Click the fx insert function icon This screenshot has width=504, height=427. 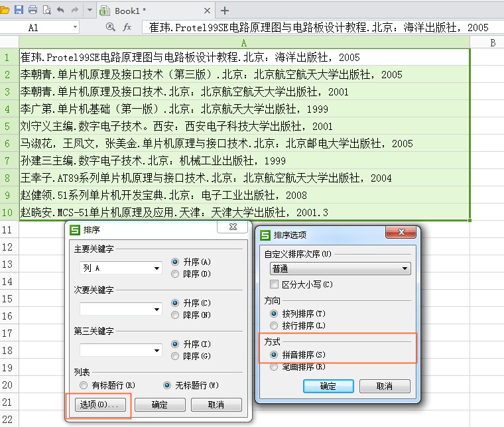coord(127,27)
